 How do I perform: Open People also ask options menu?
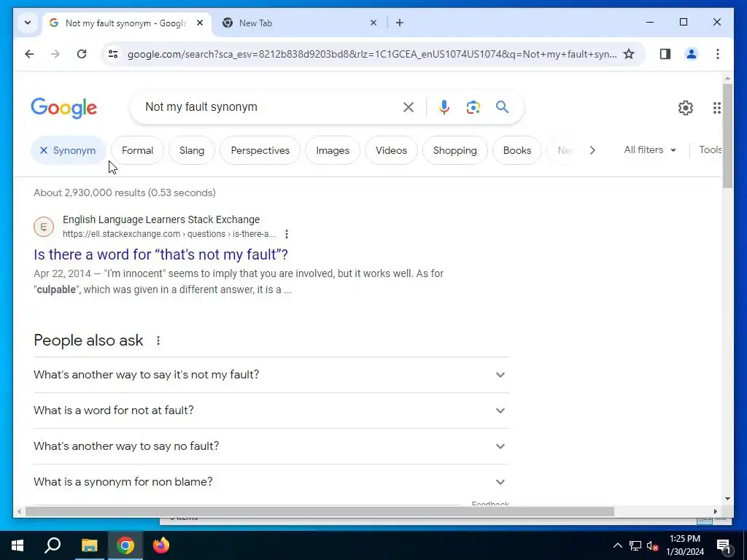tap(158, 341)
